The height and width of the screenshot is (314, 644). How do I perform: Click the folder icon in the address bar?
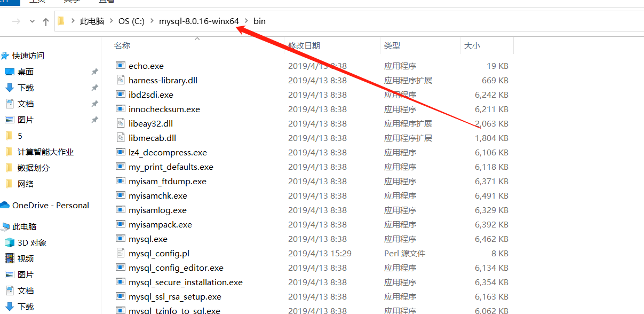[61, 21]
